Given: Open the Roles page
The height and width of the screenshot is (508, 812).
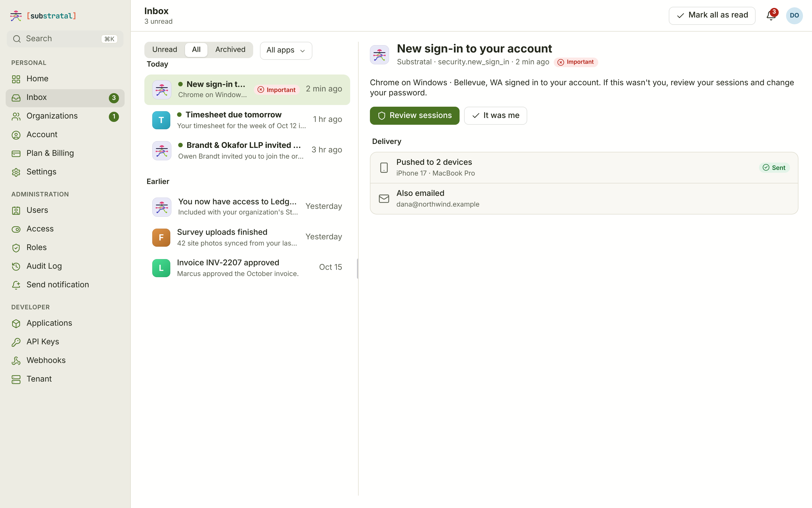Looking at the screenshot, I should [65, 248].
